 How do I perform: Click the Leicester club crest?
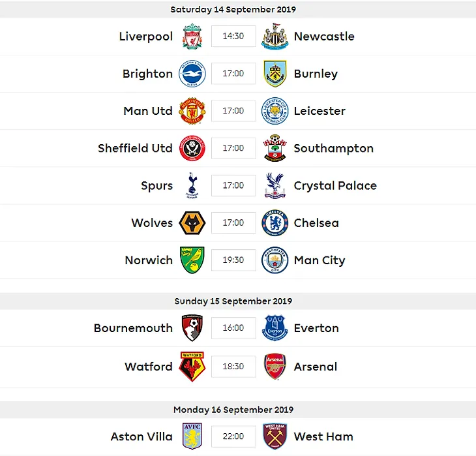[x=275, y=111]
